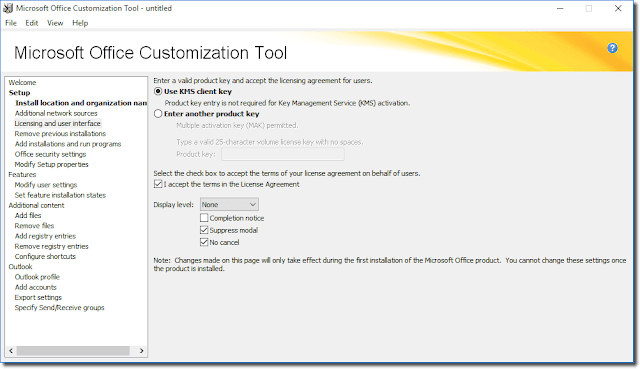Open Modify Setup properties page
640x369 pixels.
click(51, 164)
